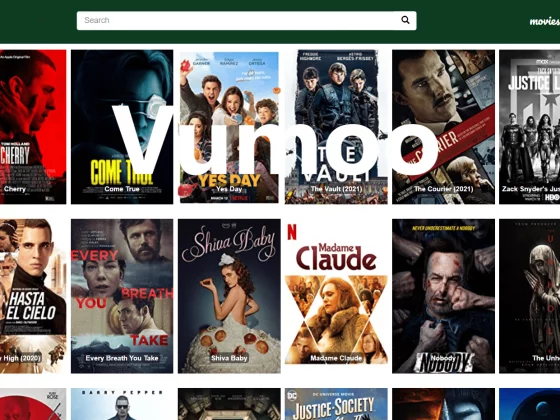
Task: Click the 'Shiva Baby' title caption
Action: [229, 358]
